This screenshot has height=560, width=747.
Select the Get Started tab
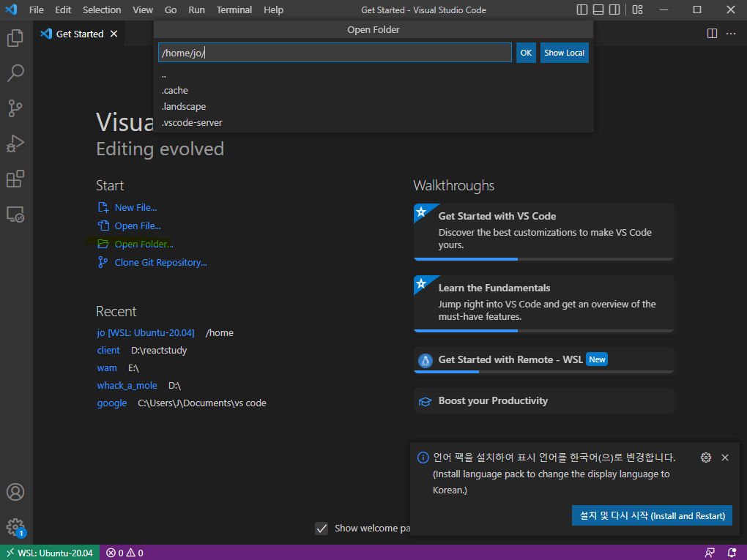point(78,34)
